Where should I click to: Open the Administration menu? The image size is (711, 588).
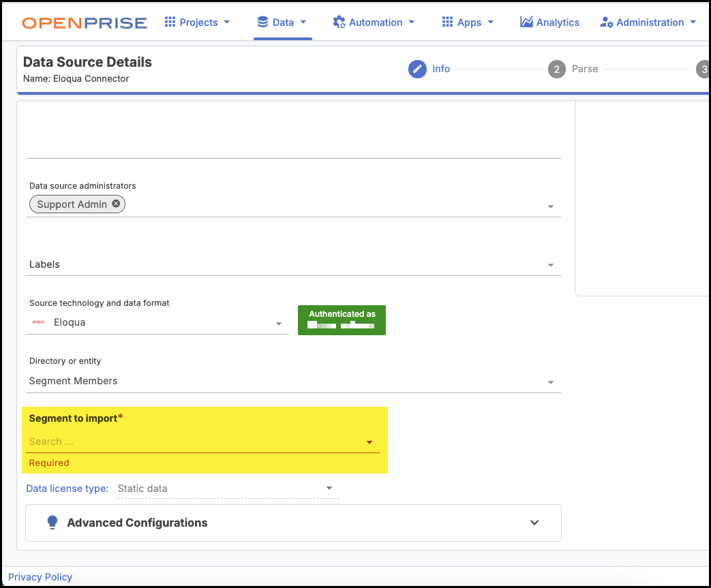point(648,22)
